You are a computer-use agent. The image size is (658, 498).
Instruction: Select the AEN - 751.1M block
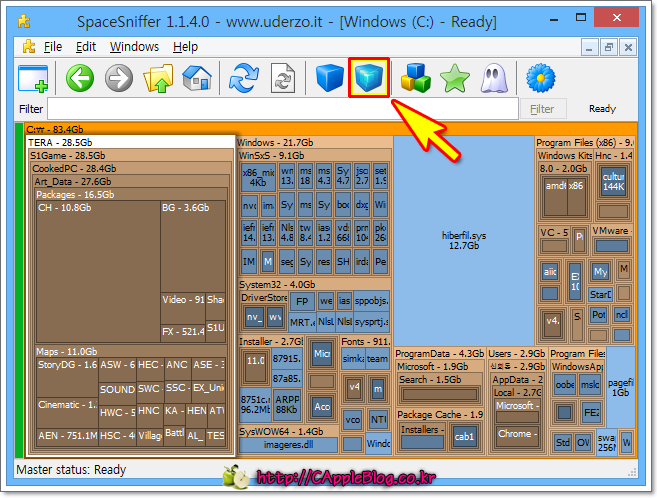click(x=67, y=437)
